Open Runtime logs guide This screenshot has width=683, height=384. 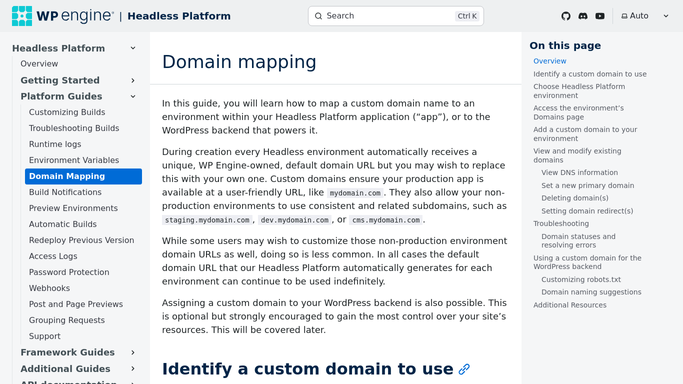click(x=55, y=144)
